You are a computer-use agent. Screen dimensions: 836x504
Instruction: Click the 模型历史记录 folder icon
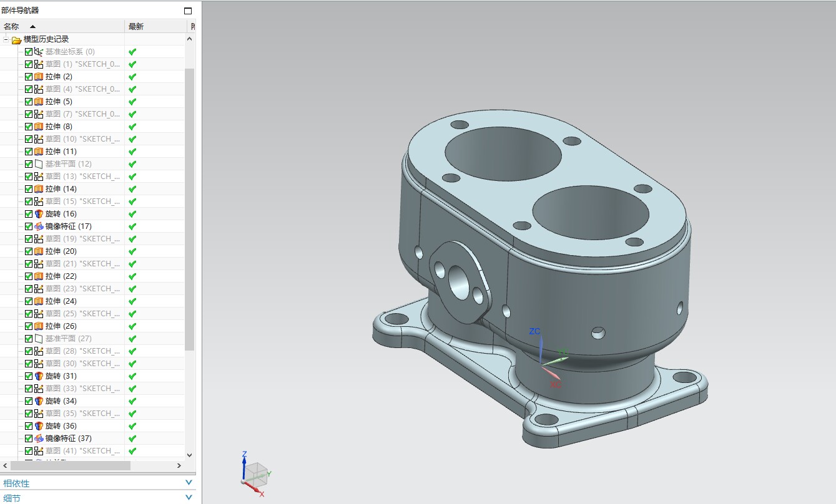click(16, 40)
